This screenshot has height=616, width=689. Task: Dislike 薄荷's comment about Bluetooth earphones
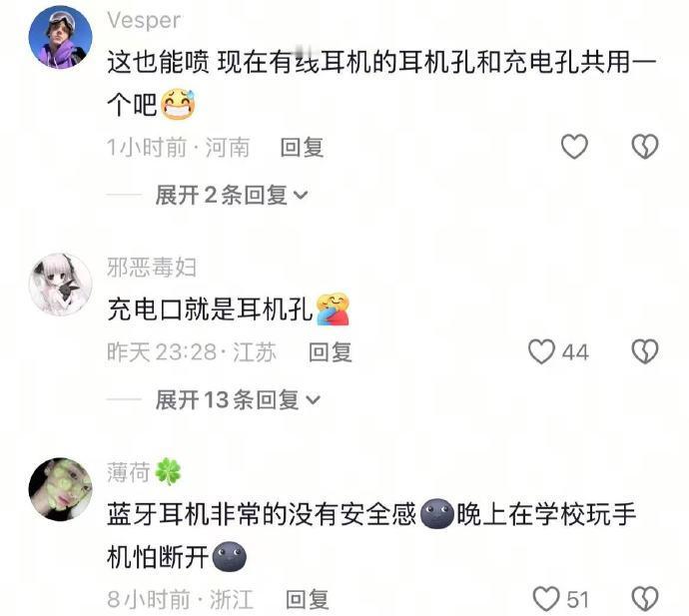click(645, 599)
